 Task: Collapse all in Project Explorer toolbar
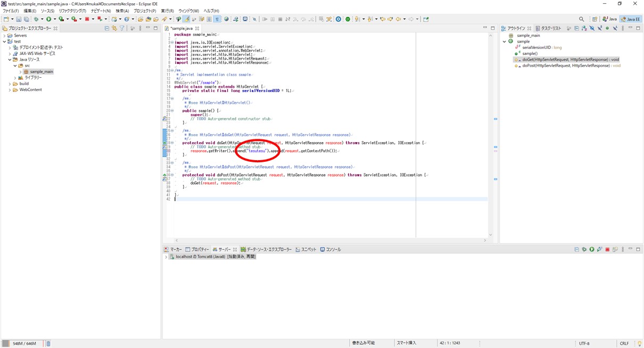[x=107, y=28]
